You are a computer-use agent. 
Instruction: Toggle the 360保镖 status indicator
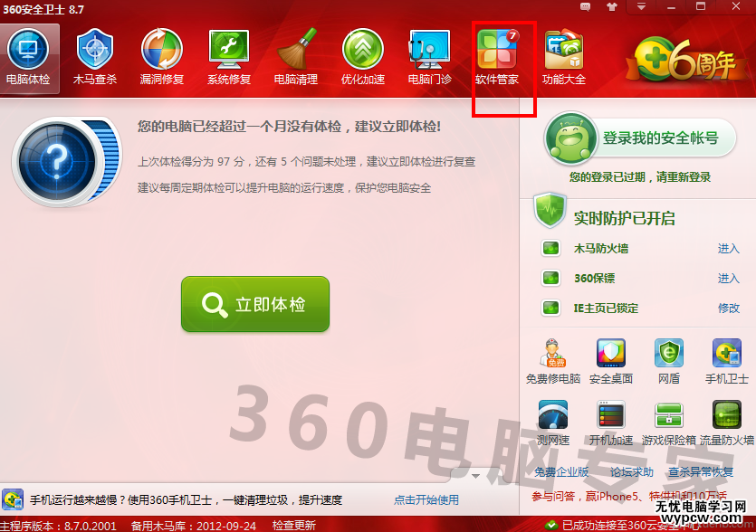(550, 279)
